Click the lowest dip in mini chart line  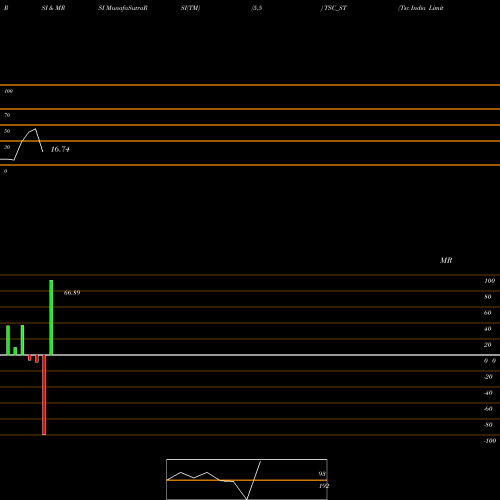247,499
